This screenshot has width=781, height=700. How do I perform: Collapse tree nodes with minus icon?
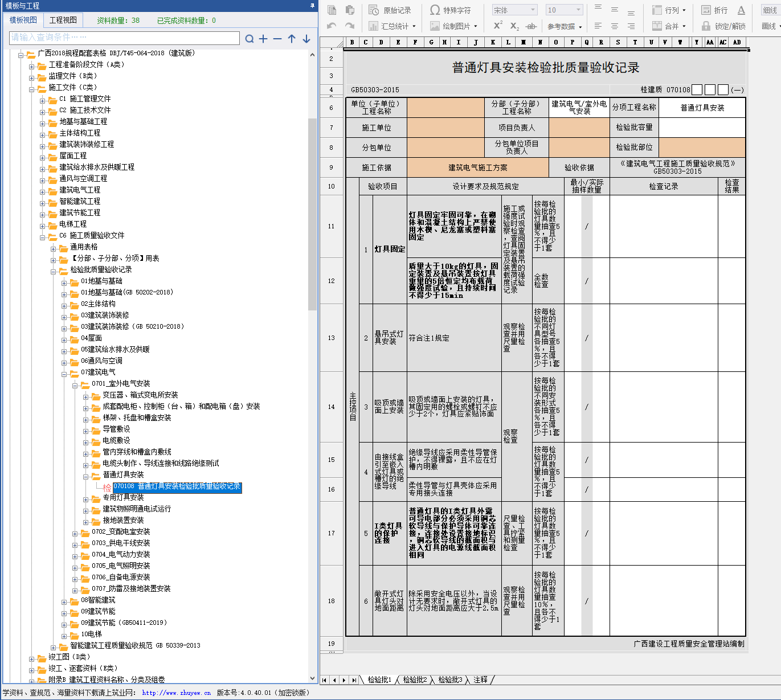pyautogui.click(x=277, y=39)
